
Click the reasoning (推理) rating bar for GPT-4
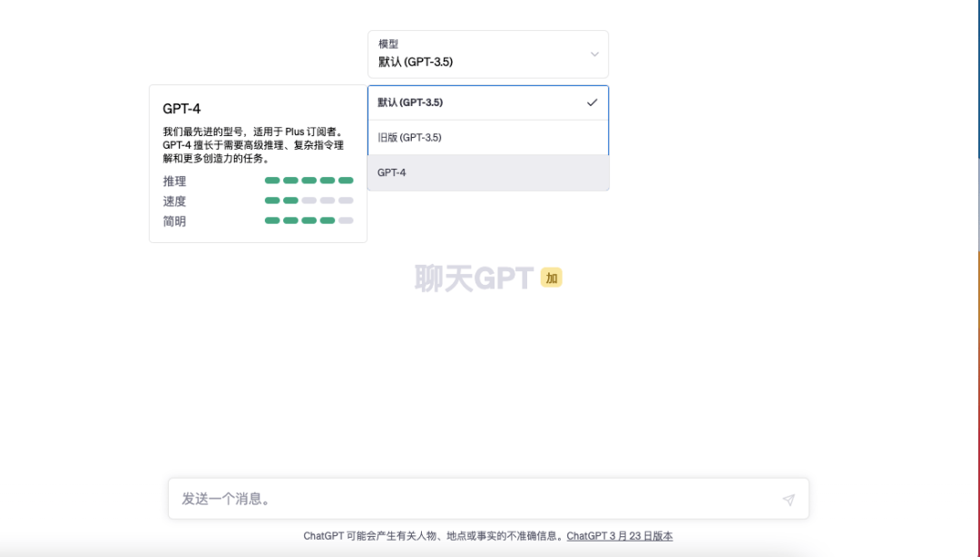point(308,181)
